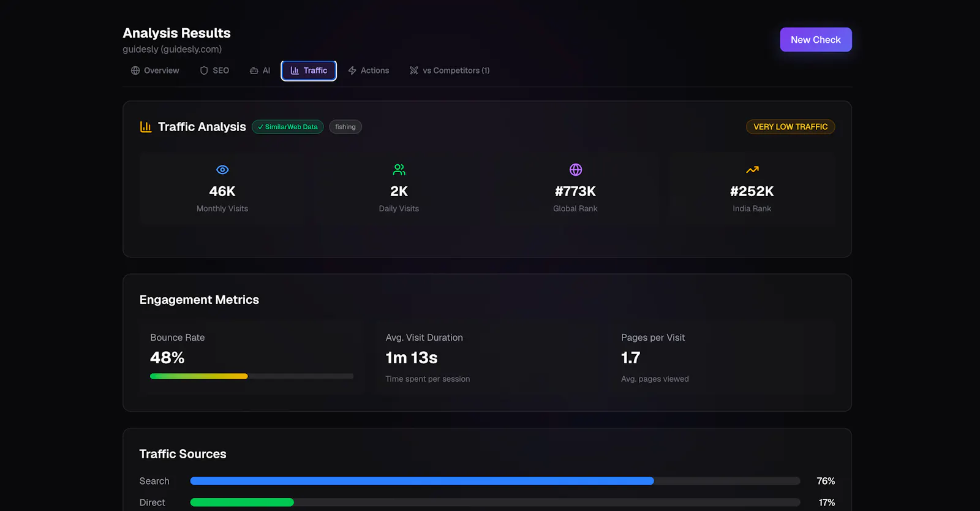The height and width of the screenshot is (511, 980).
Task: Open the Overview tab
Action: click(155, 70)
